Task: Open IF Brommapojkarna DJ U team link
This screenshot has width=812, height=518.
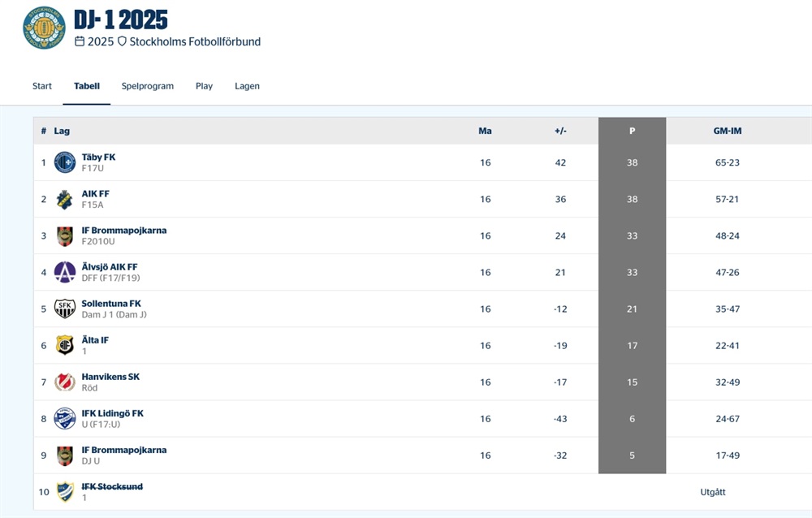Action: 123,450
